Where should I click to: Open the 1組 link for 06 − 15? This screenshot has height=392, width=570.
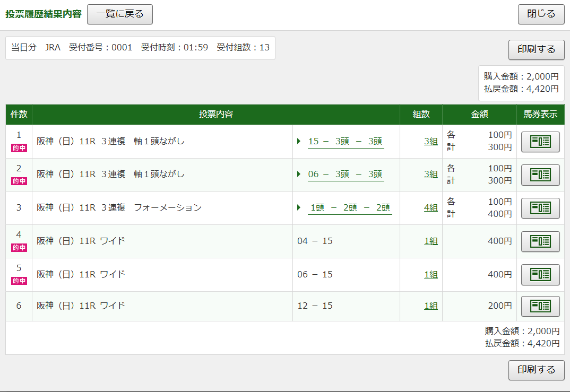pyautogui.click(x=431, y=275)
